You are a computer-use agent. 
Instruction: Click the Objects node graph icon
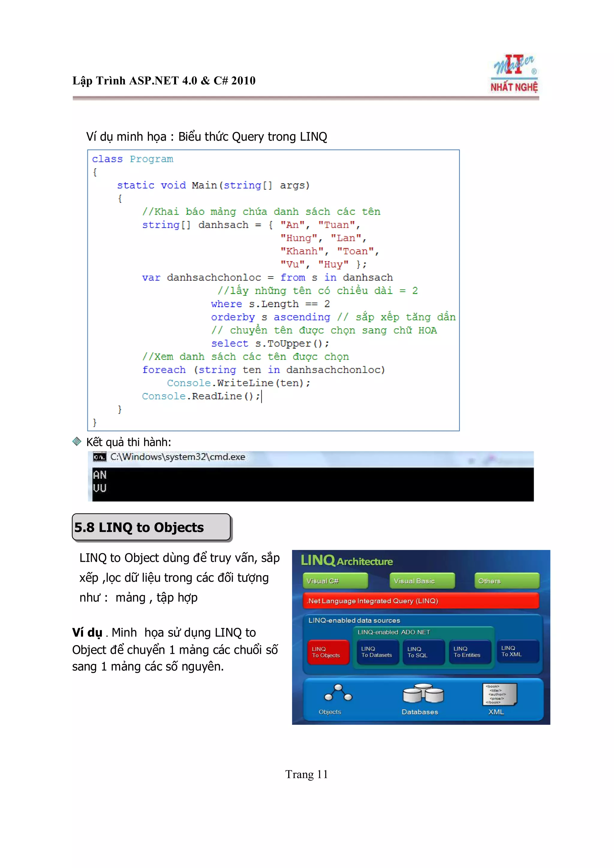point(338,692)
